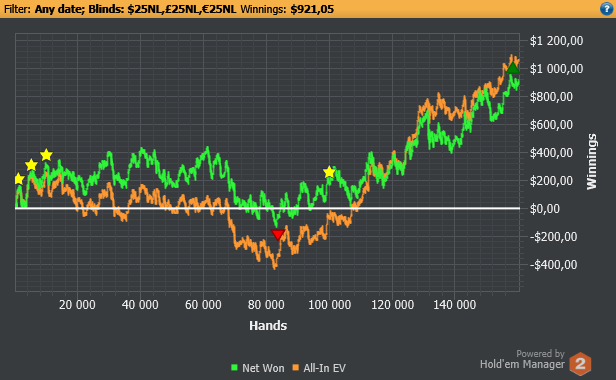Click the Winnings total $921,05 value

point(312,9)
